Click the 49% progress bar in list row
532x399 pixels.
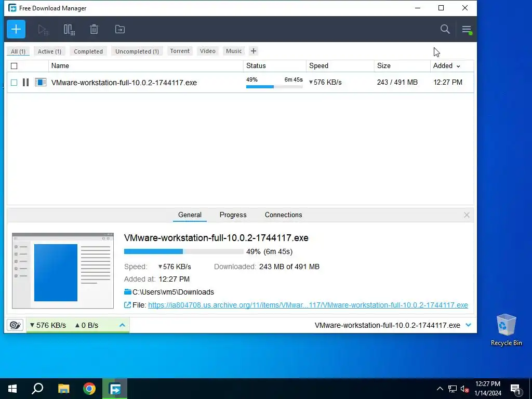(x=274, y=87)
